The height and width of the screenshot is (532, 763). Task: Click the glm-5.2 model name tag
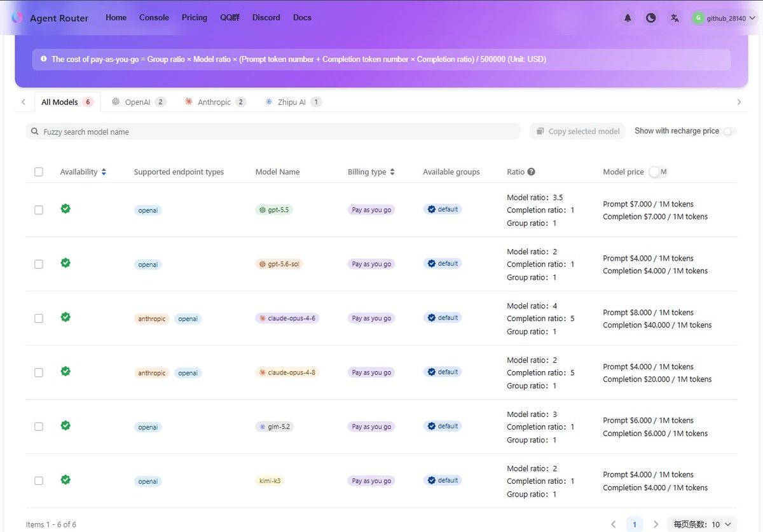(x=275, y=426)
